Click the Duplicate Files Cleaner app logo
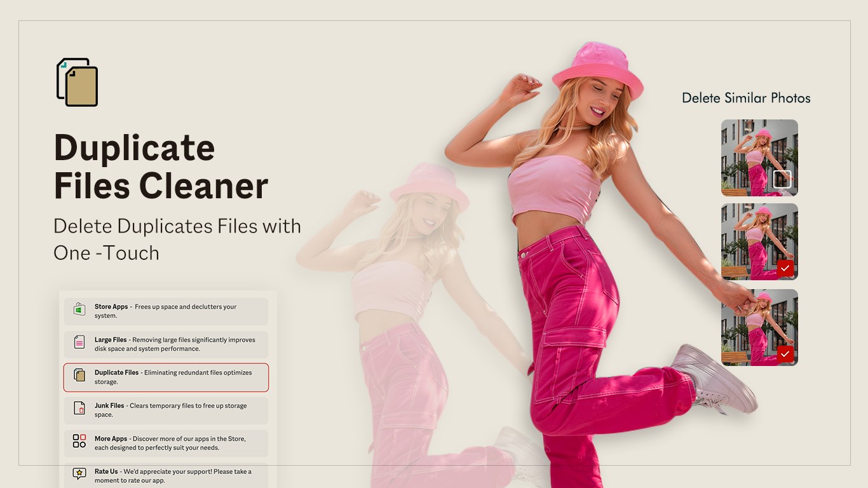 pos(78,82)
